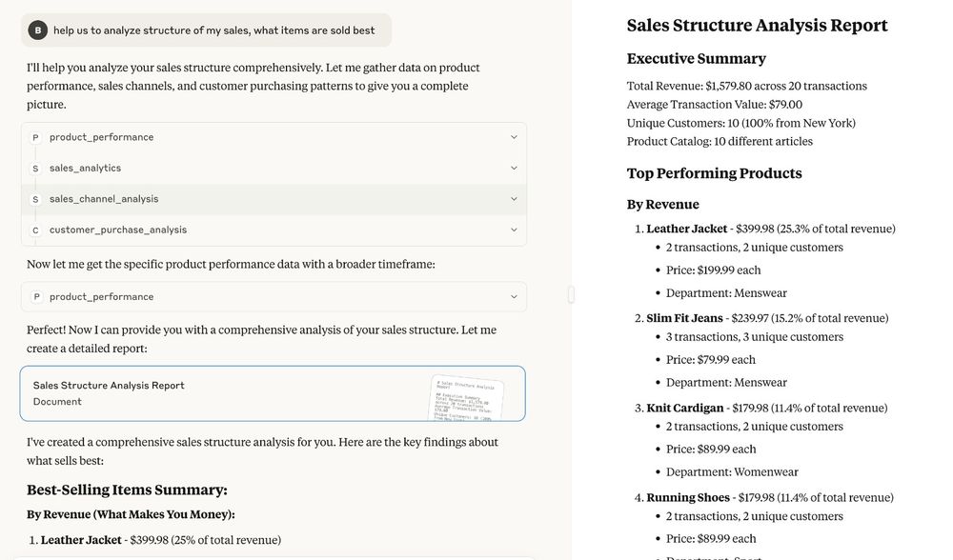Click the sales_analytics tool call label

(x=86, y=169)
